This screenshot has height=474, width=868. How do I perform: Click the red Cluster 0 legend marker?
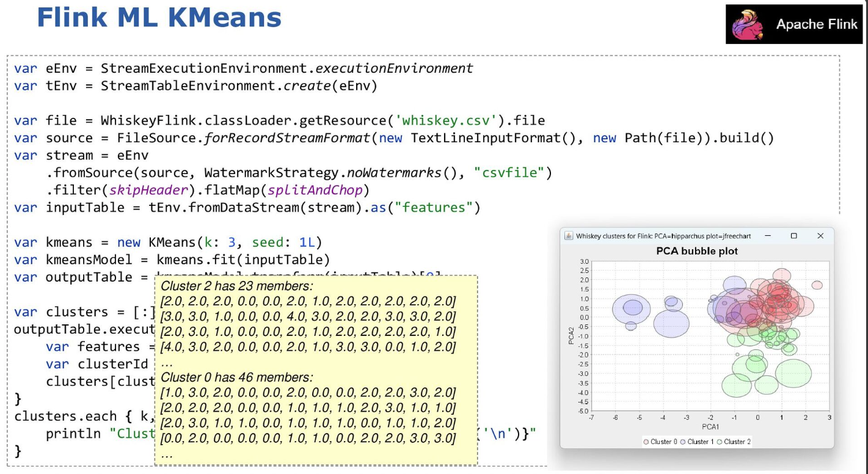coord(646,442)
